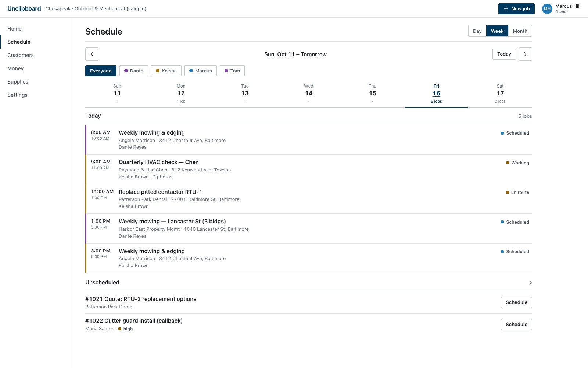This screenshot has height=368, width=588.
Task: Open Money in the sidebar
Action: pyautogui.click(x=37, y=68)
